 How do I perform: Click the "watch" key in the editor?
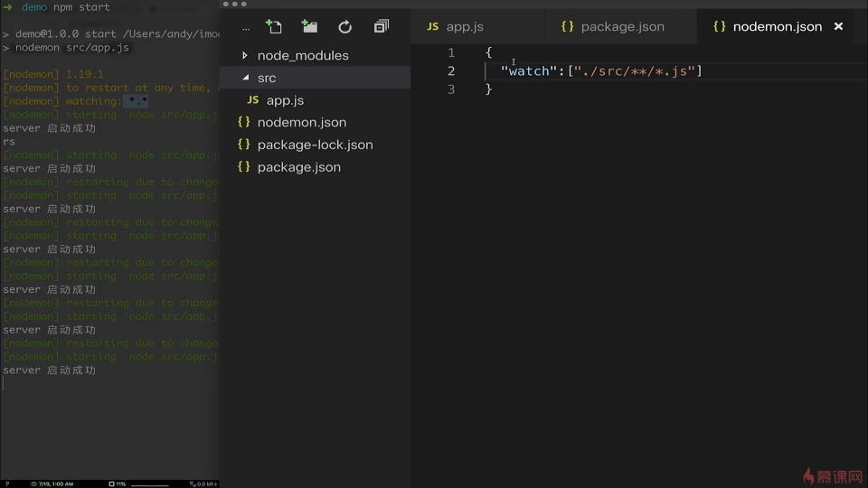(529, 70)
